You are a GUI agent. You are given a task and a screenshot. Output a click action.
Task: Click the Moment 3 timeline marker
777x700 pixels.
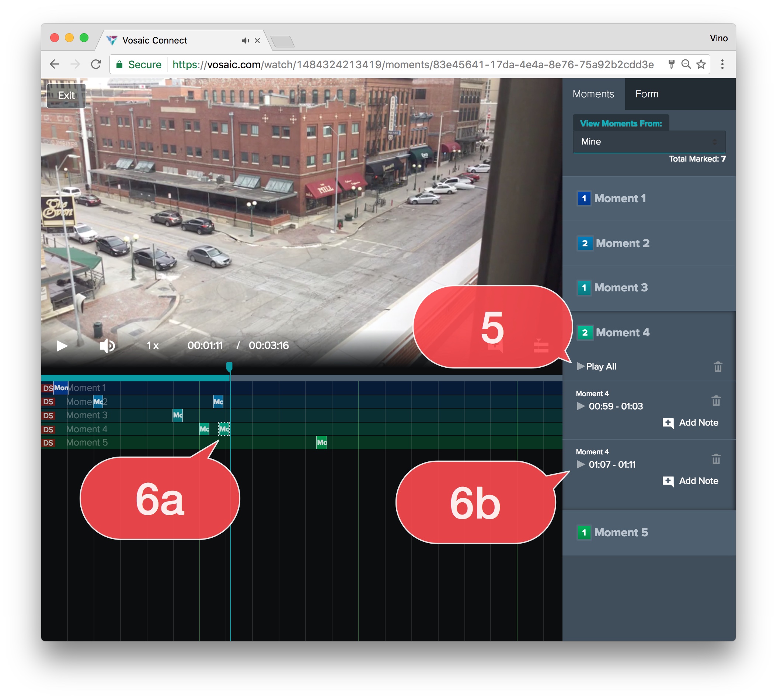click(177, 415)
